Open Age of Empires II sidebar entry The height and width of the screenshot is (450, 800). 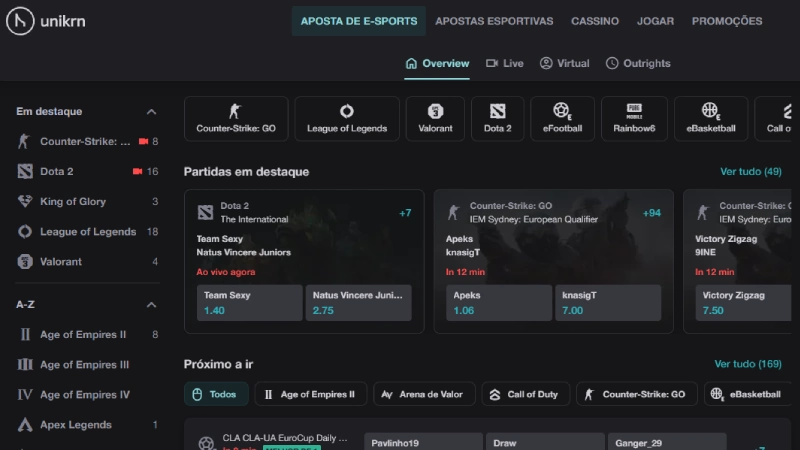[x=87, y=335]
